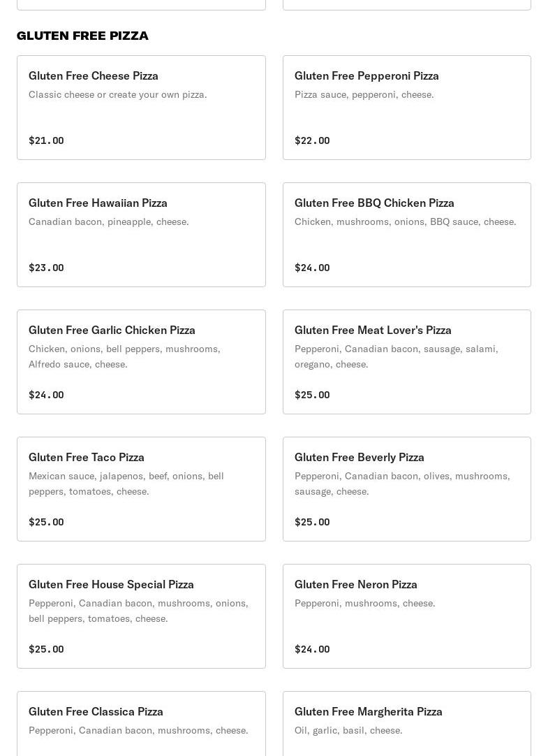
Task: Open the Gluten Free Beverly Pizza card
Action: [x=407, y=489]
